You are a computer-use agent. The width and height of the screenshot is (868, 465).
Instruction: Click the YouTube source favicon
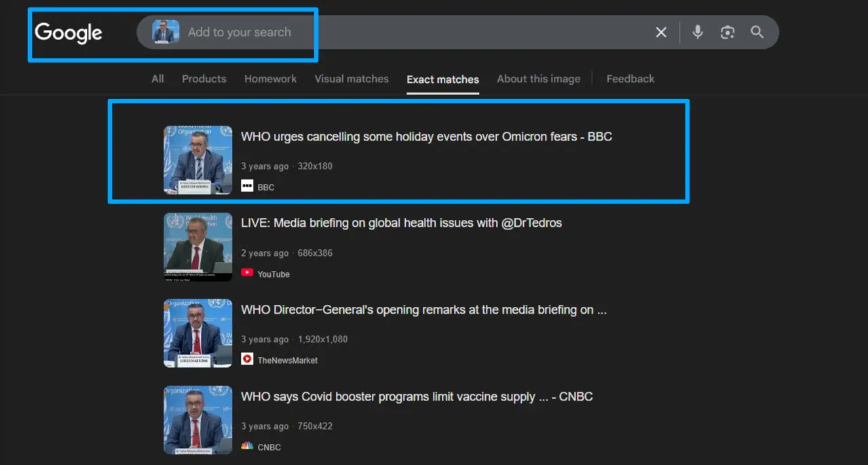(247, 273)
